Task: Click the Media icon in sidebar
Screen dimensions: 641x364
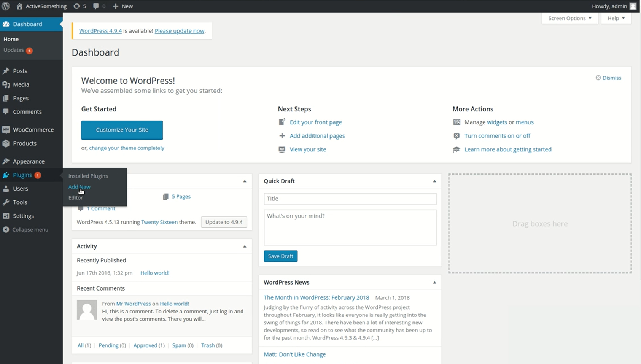Action: tap(6, 84)
